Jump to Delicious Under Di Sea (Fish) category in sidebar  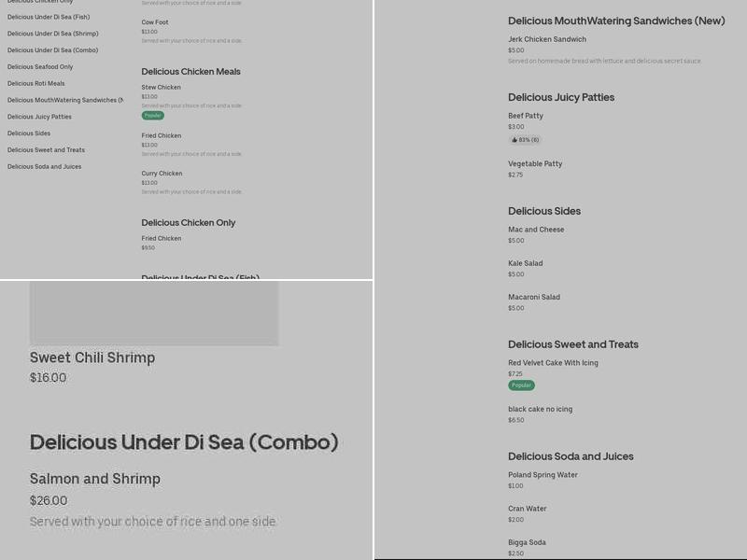[49, 17]
